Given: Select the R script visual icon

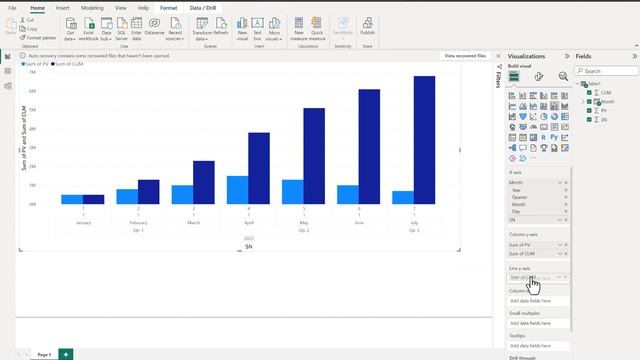Looking at the screenshot, I should [544, 138].
